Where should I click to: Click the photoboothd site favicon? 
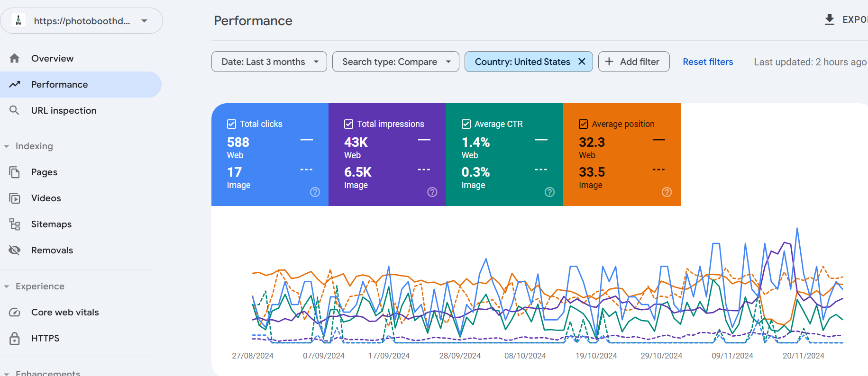pyautogui.click(x=18, y=20)
